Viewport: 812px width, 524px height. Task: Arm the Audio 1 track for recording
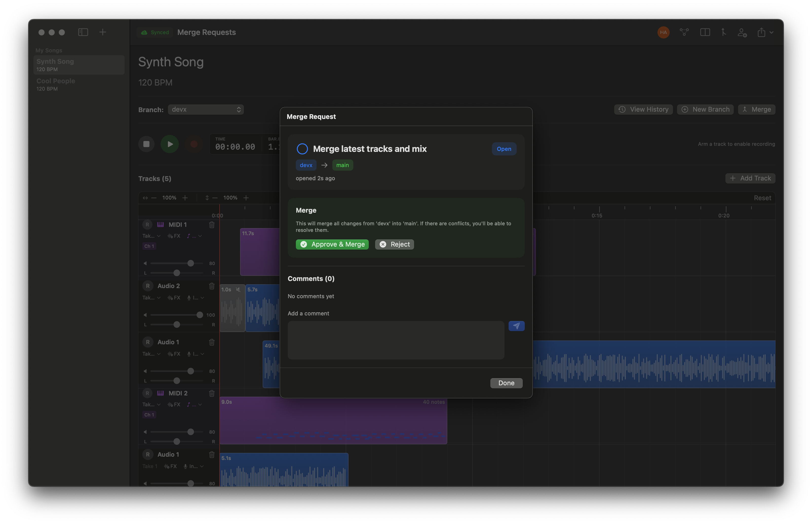(147, 342)
